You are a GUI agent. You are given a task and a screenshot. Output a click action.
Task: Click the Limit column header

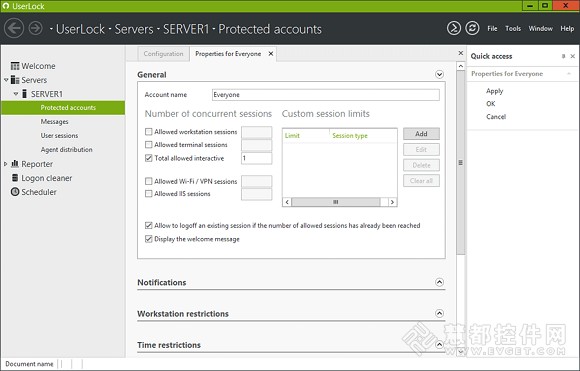[x=306, y=136]
